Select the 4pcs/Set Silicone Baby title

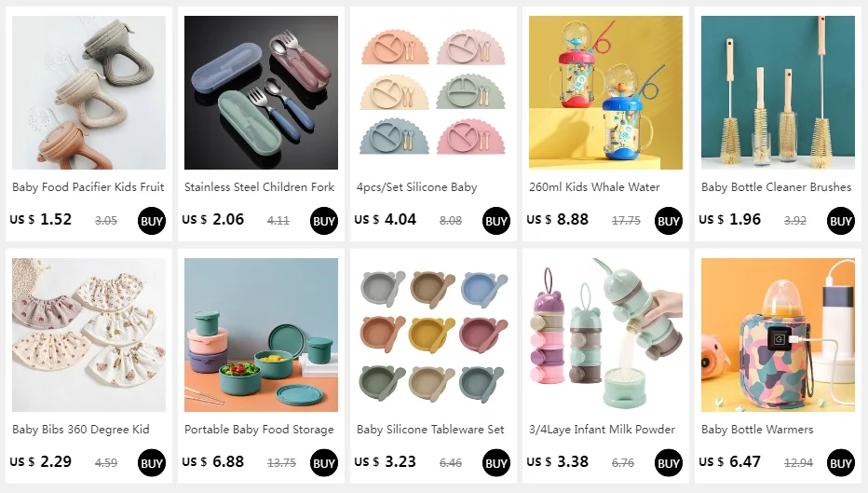click(x=417, y=187)
